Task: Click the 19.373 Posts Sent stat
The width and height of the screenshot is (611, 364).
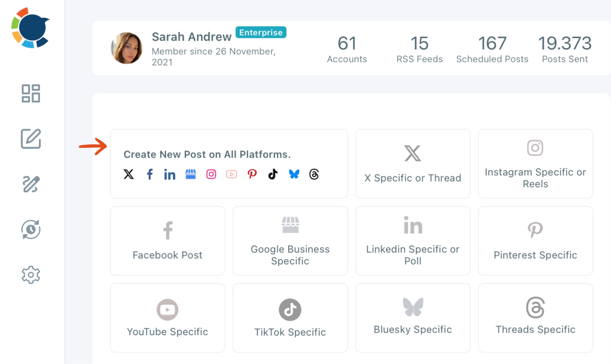Action: (565, 49)
